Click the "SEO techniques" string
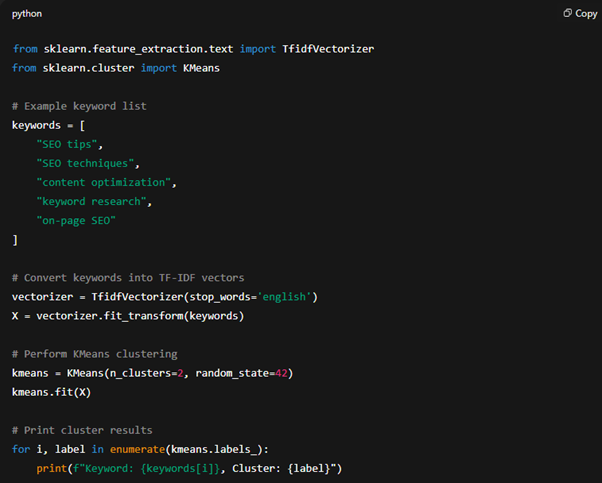The width and height of the screenshot is (602, 483). tap(88, 163)
